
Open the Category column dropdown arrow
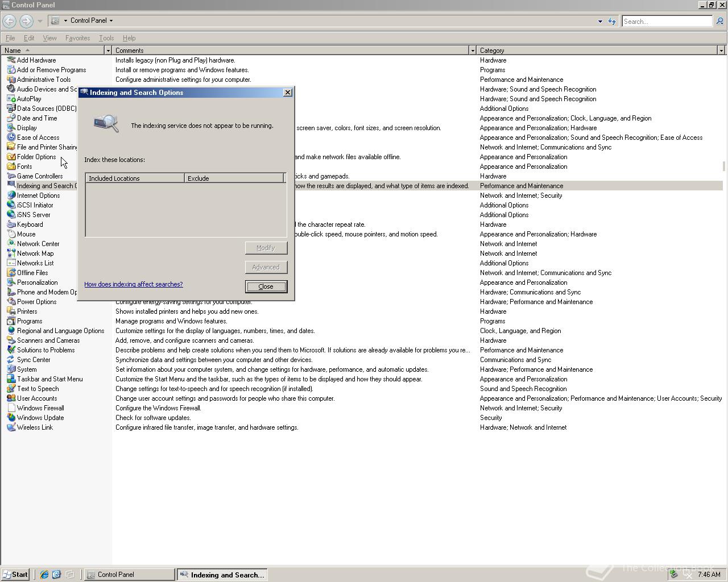click(x=721, y=51)
